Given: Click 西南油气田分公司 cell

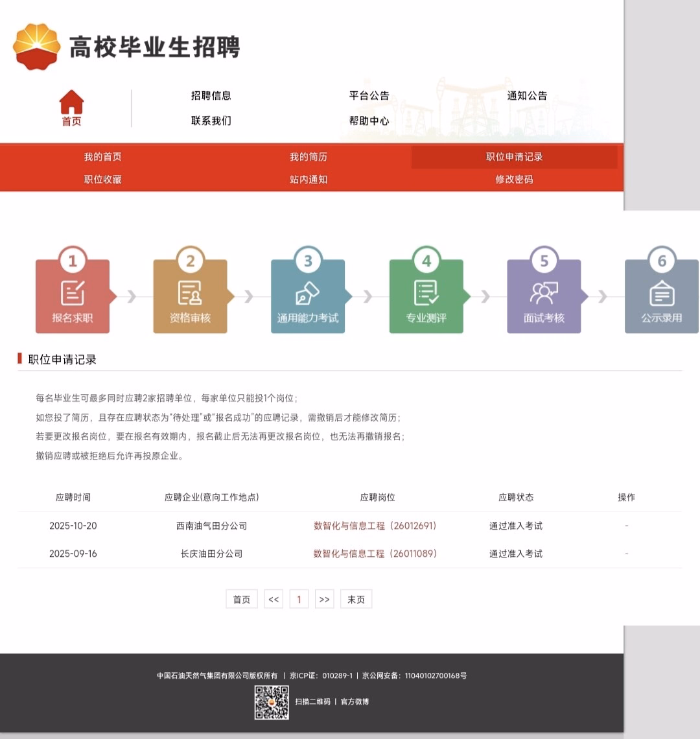Looking at the screenshot, I should click(212, 526).
